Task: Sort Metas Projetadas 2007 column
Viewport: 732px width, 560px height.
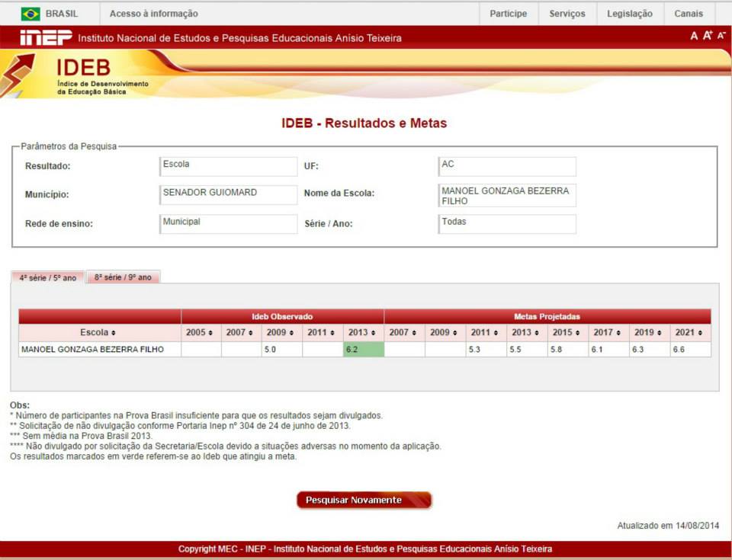Action: (413, 333)
